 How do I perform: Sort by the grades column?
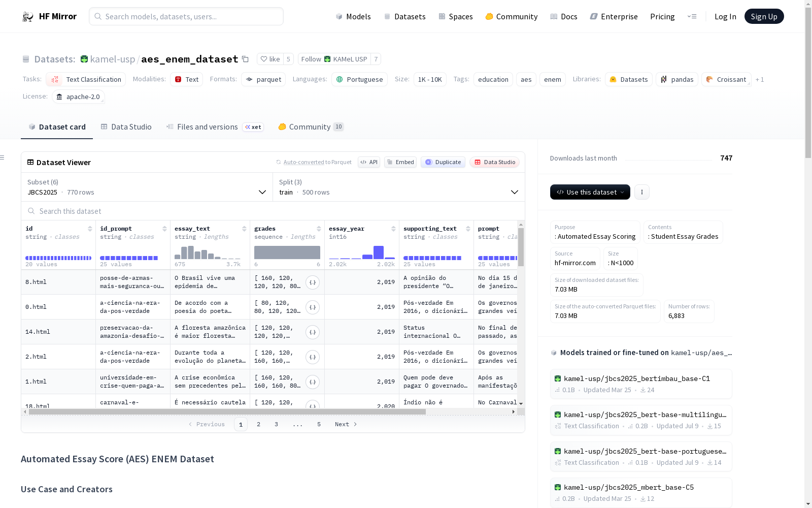[319, 229]
